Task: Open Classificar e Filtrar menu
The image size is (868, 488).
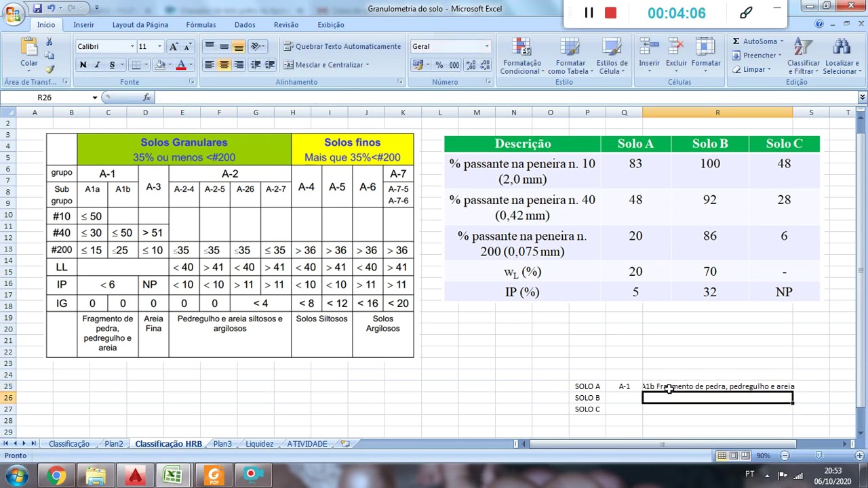Action: coord(803,56)
